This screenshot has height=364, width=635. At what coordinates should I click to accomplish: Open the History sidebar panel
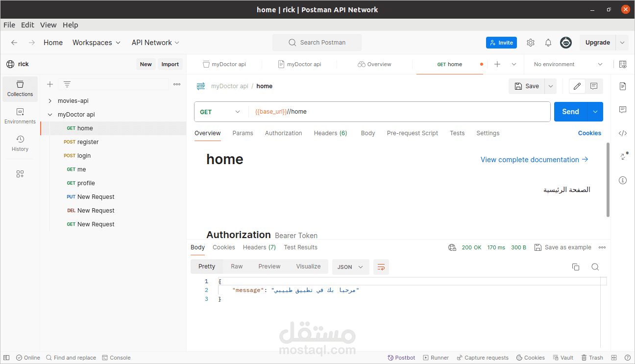tap(20, 144)
